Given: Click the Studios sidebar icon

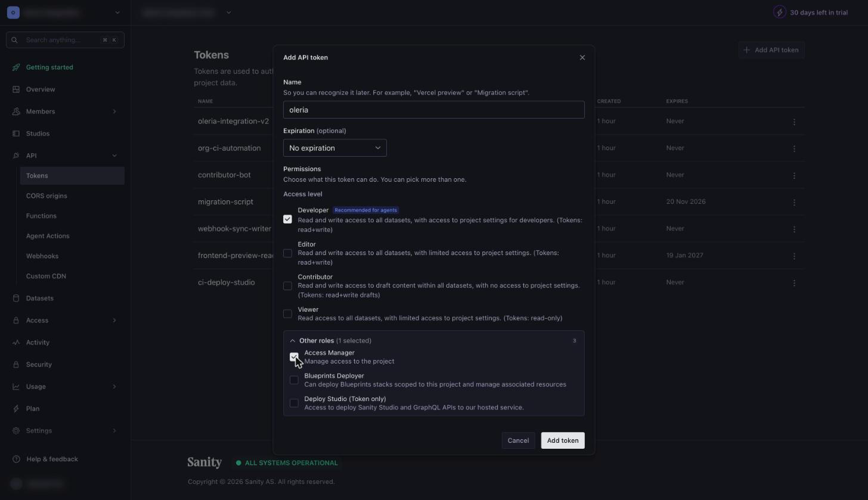Looking at the screenshot, I should [16, 133].
